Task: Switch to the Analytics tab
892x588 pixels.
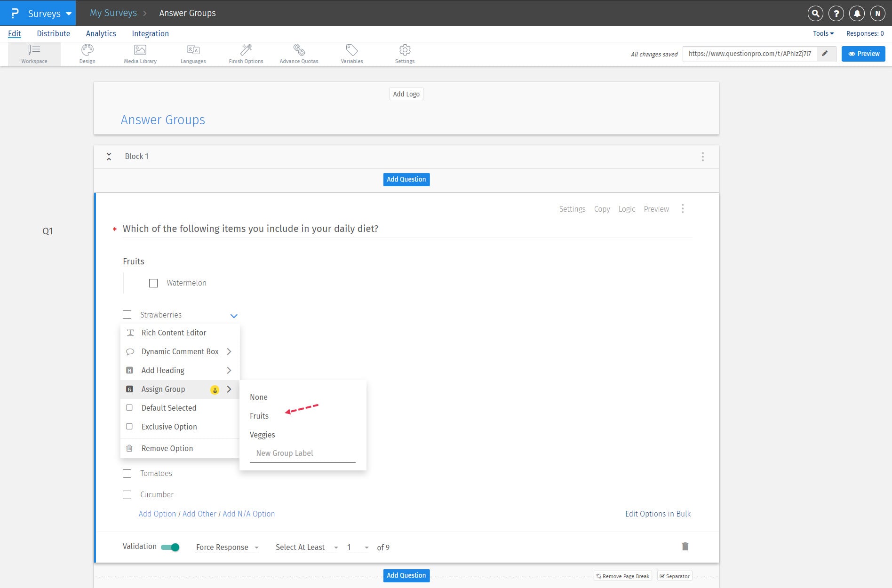Action: point(101,33)
